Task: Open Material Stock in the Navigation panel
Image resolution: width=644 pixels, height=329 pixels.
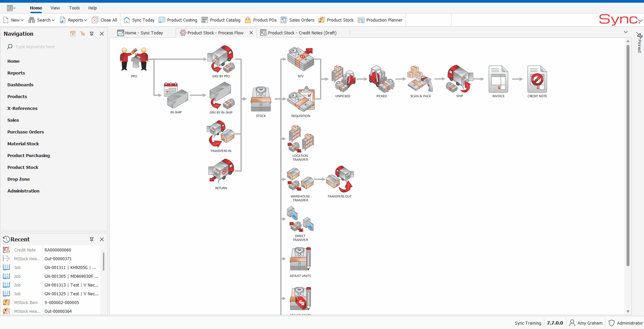Action: click(23, 144)
